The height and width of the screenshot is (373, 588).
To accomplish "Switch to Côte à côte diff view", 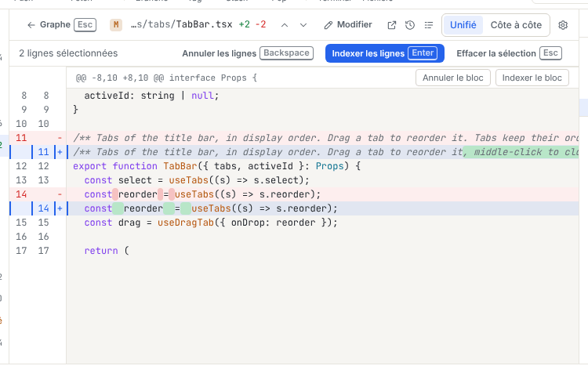I will point(516,25).
